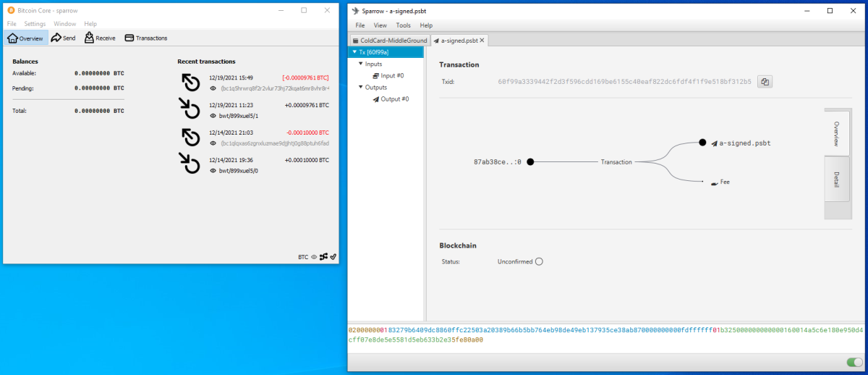868x375 pixels.
Task: Click the a-signed.psbt output label in diagram
Action: coord(745,143)
